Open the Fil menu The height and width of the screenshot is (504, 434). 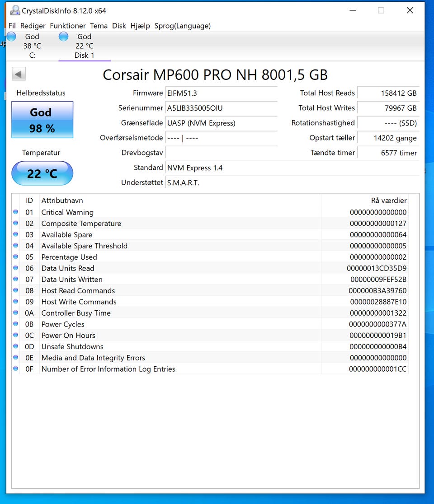(12, 26)
